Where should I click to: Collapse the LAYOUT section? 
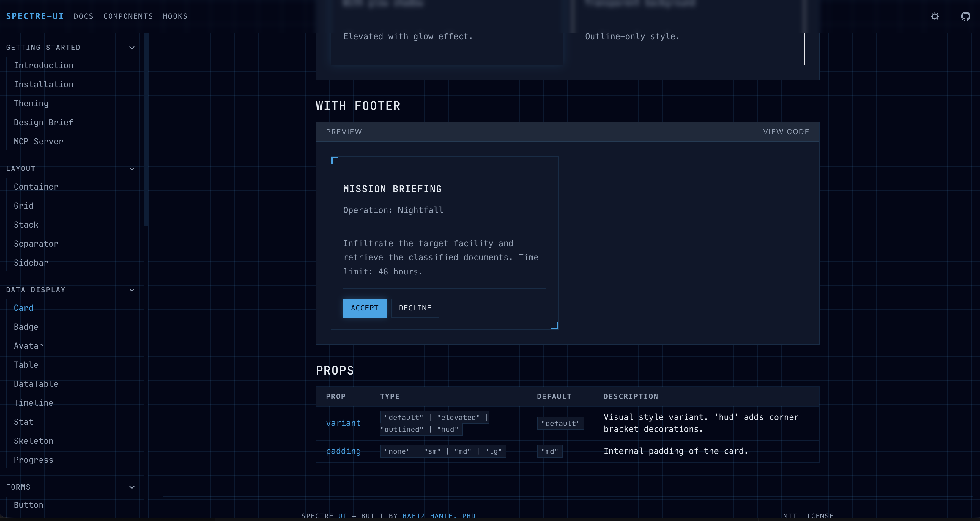[x=132, y=168]
